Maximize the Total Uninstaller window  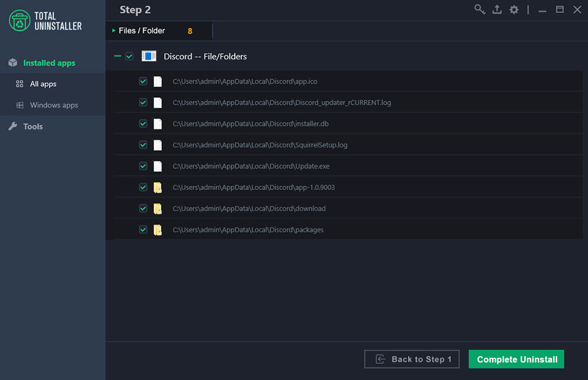click(560, 9)
